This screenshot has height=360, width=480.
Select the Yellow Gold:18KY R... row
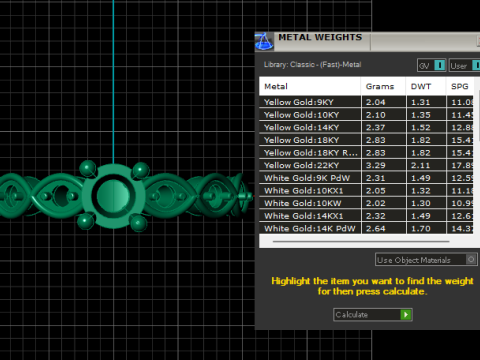point(366,153)
